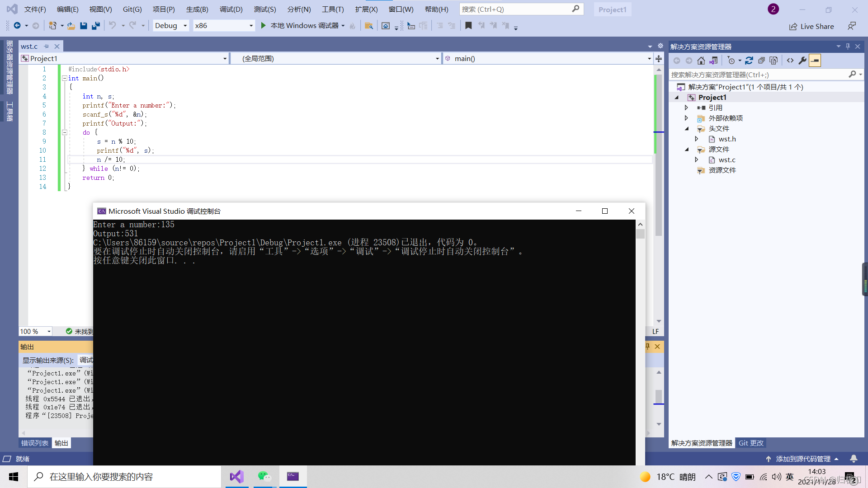Screen dimensions: 868x488
Task: Click 添加到源代码管理 in status bar
Action: tap(803, 459)
